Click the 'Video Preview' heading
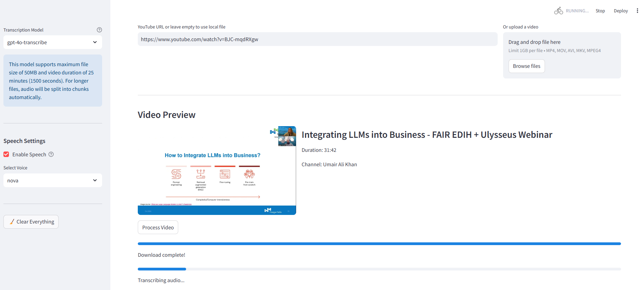Image resolution: width=644 pixels, height=290 pixels. click(167, 115)
